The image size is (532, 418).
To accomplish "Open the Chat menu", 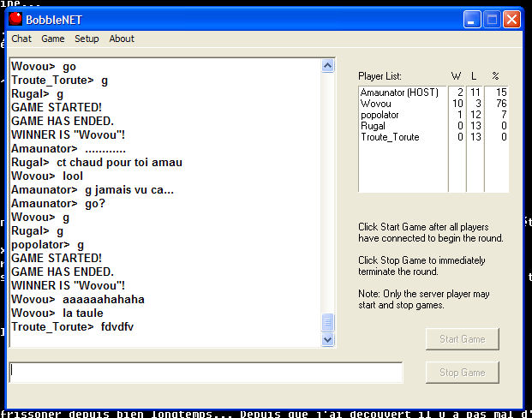I will pos(21,39).
